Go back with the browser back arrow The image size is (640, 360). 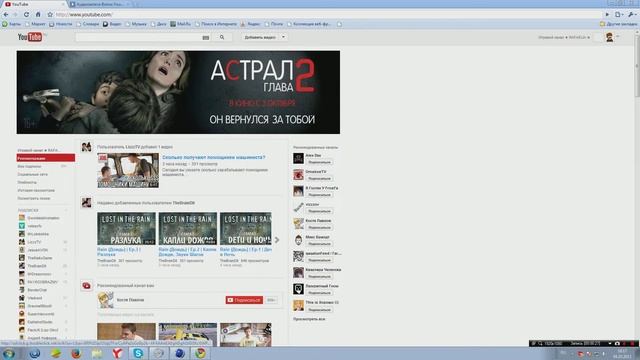[x=6, y=14]
